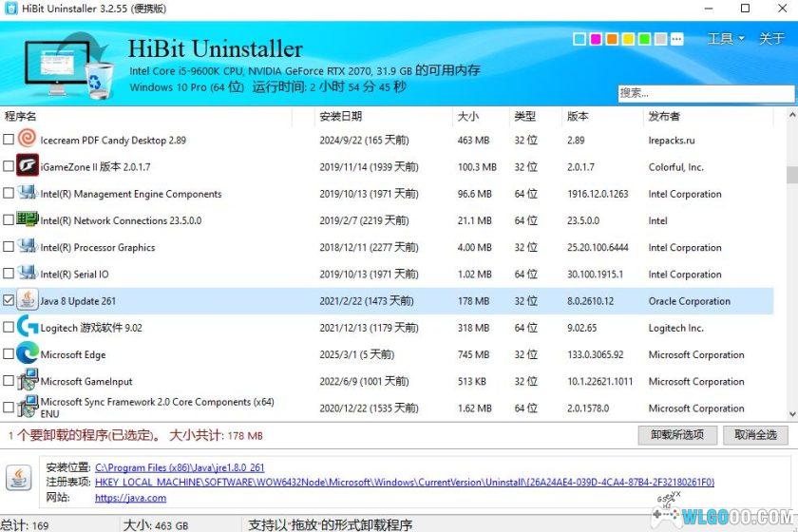The width and height of the screenshot is (798, 532).
Task: Choose the magenta theme color swatch
Action: pyautogui.click(x=596, y=39)
